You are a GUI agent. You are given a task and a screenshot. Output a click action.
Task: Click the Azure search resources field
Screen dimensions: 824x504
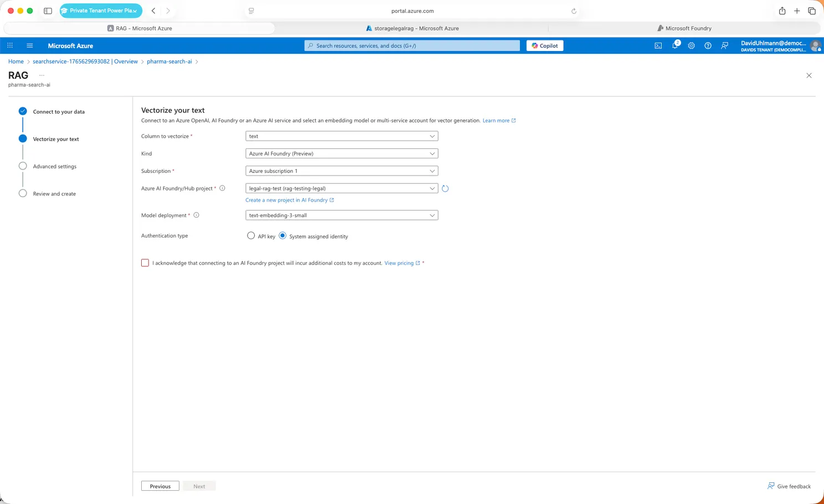coord(412,45)
